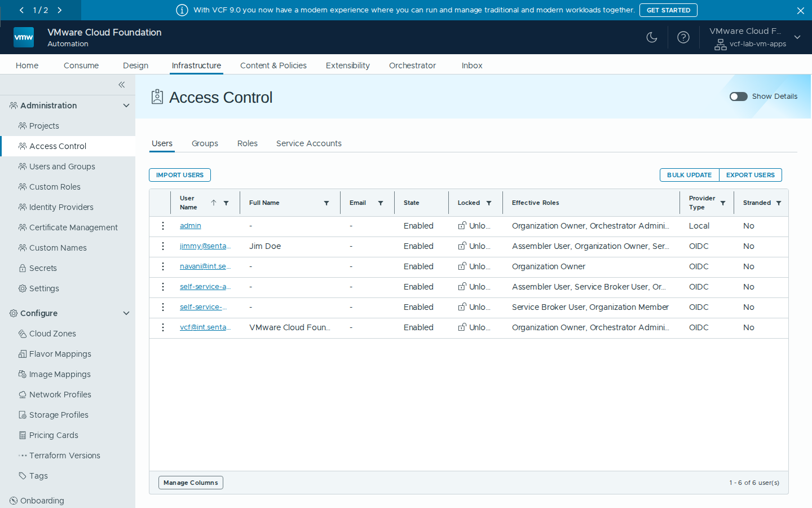812x508 pixels.
Task: Open the Orchestrator tab
Action: point(413,65)
